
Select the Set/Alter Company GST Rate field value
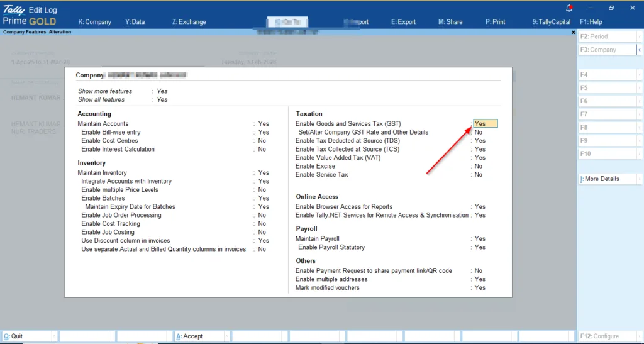tap(479, 133)
